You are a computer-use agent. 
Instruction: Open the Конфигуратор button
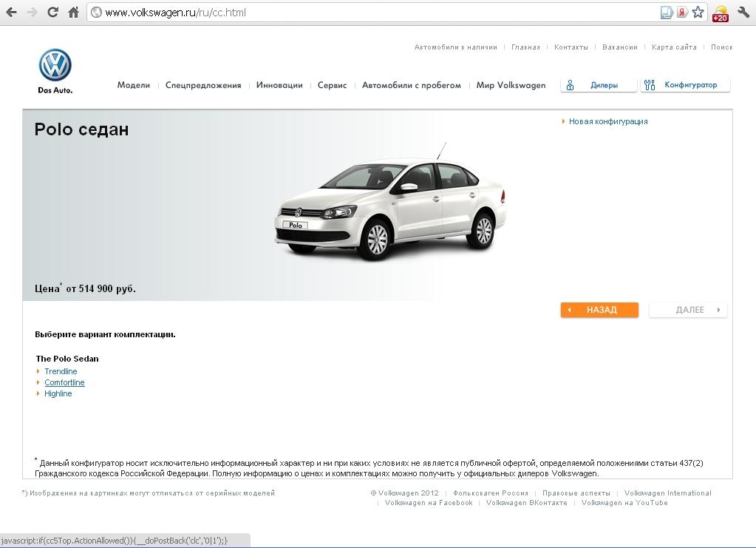click(685, 85)
